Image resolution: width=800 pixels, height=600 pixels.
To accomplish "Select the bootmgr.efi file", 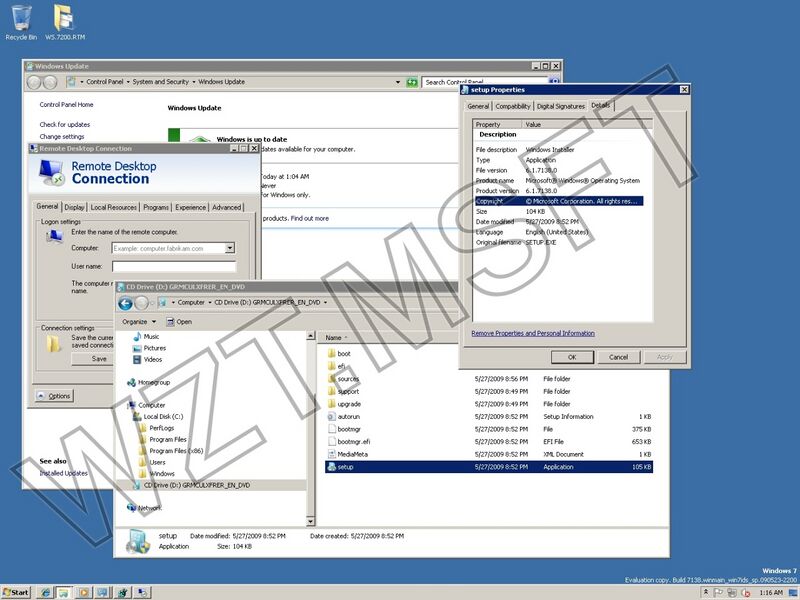I will click(x=348, y=442).
